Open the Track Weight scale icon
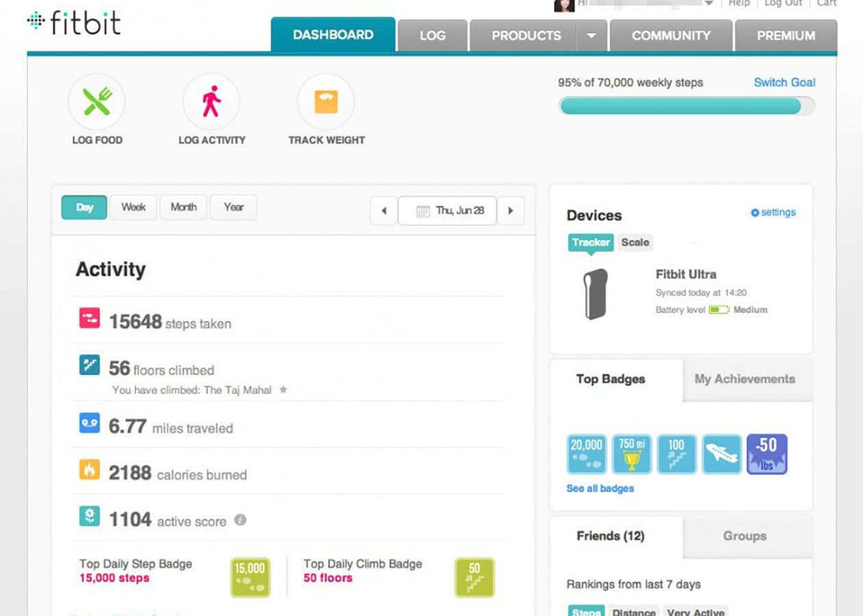 326,103
